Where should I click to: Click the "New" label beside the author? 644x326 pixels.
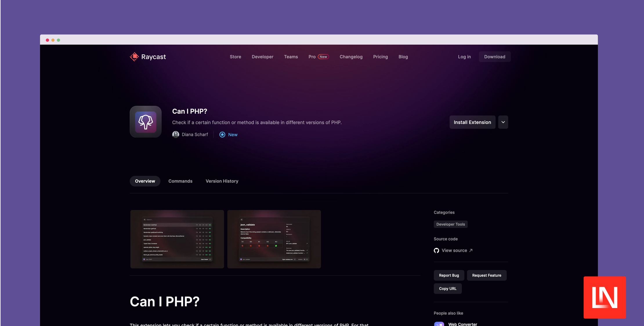coord(233,134)
